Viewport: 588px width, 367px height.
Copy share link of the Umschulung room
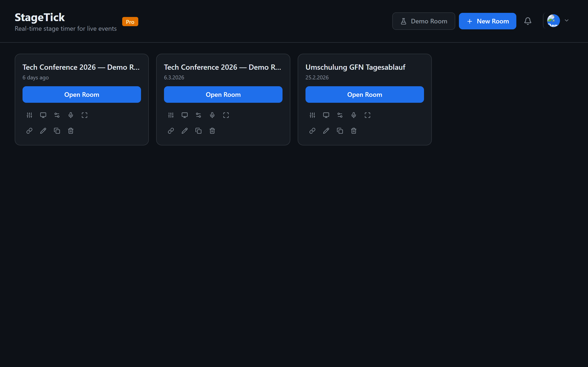tap(312, 131)
